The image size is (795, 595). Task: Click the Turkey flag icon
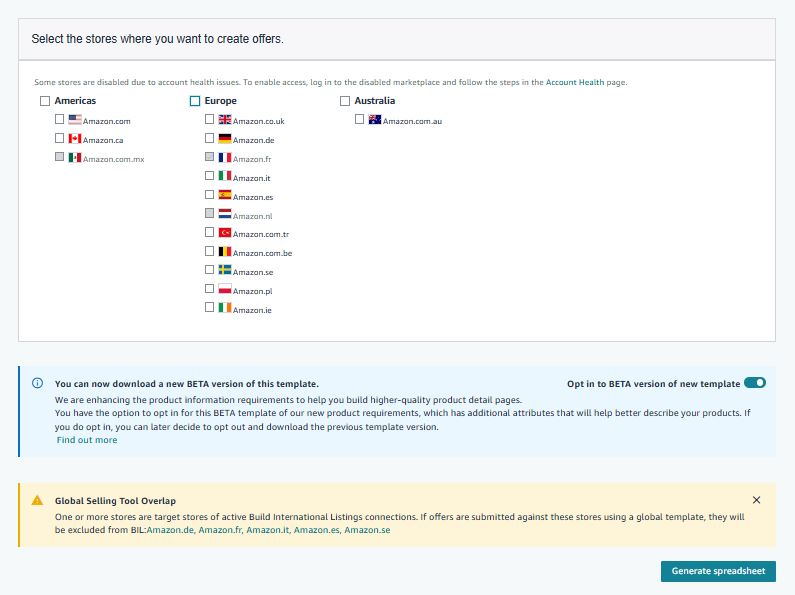click(x=225, y=233)
